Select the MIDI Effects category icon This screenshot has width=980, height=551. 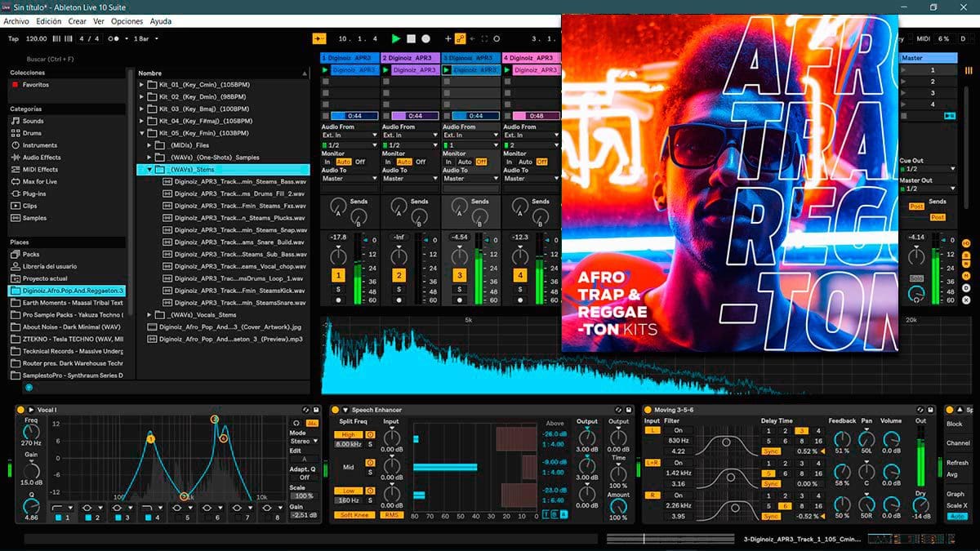pyautogui.click(x=15, y=170)
